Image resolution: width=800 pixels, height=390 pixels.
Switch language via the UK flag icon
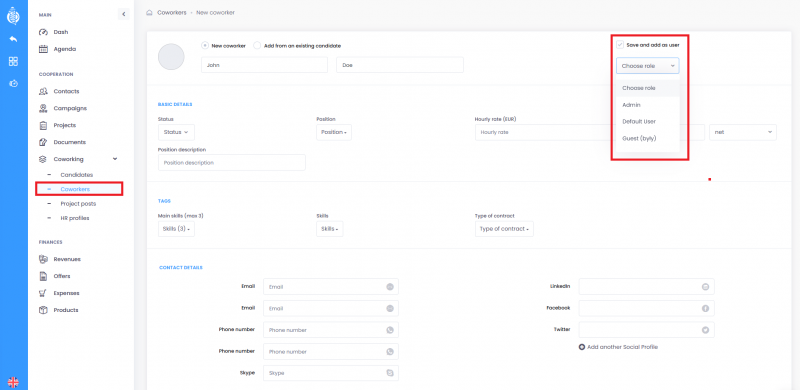pos(13,382)
